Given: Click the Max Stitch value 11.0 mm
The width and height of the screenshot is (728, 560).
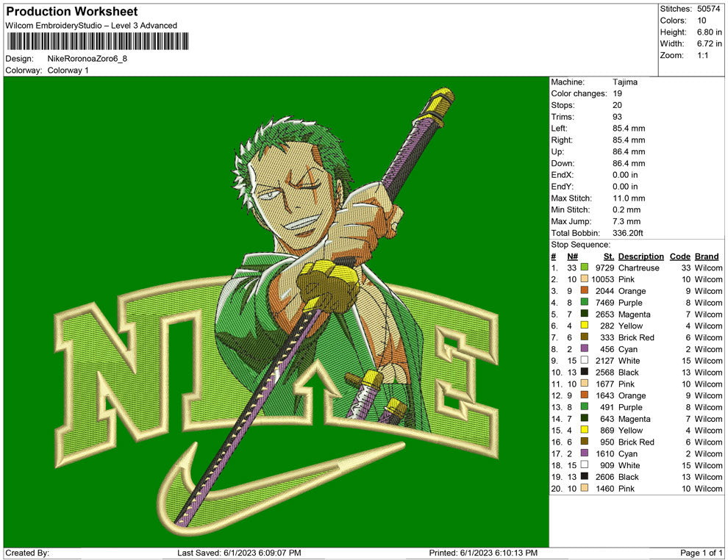Looking at the screenshot, I should [629, 198].
